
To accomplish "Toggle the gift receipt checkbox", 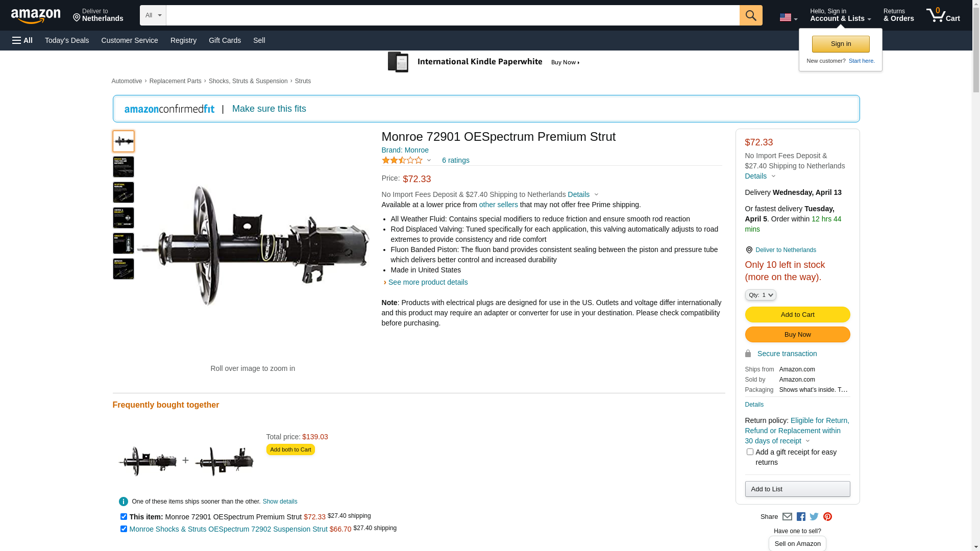I will tap(750, 452).
